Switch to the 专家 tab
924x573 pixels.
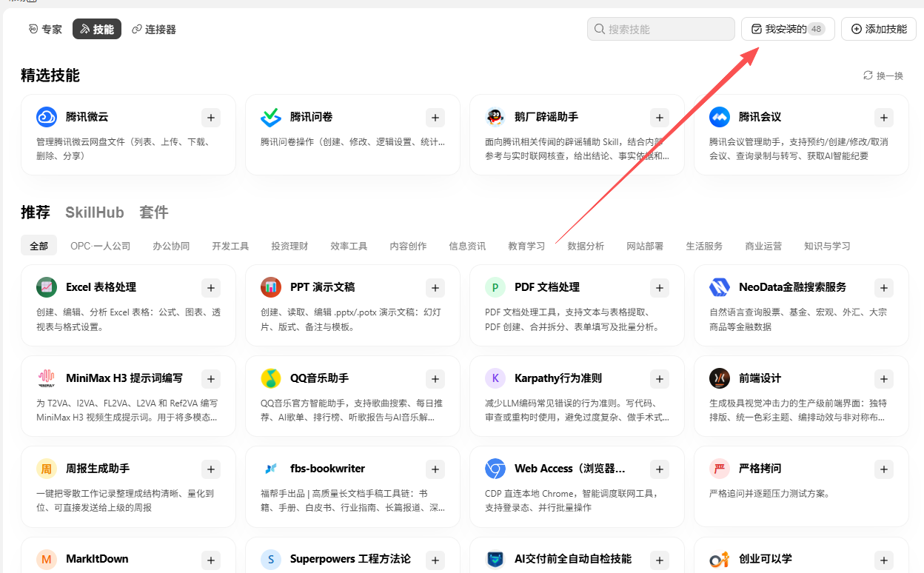(x=45, y=30)
